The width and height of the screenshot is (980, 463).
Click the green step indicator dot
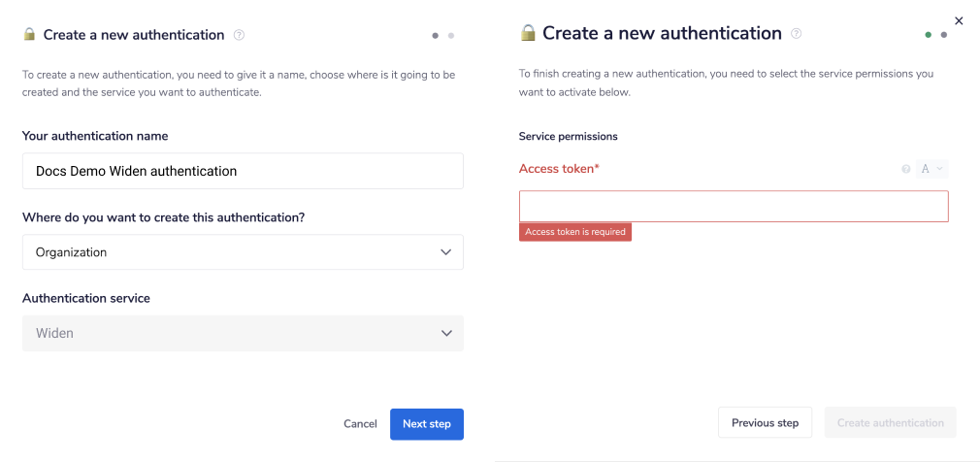pos(929,35)
